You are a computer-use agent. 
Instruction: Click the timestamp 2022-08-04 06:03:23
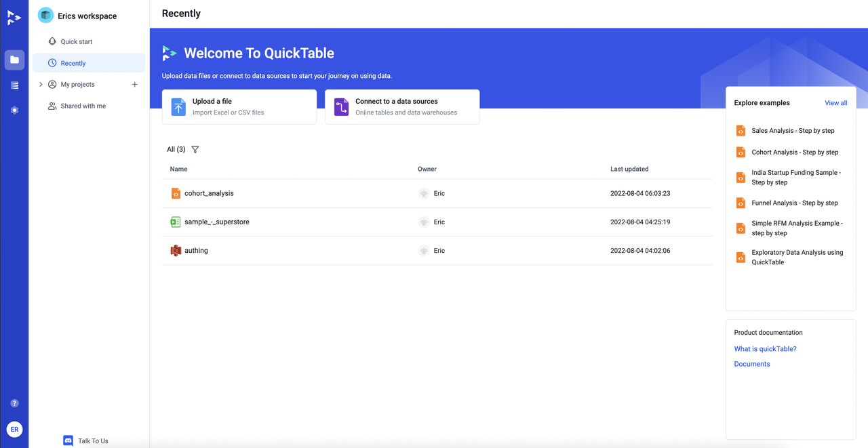tap(640, 193)
